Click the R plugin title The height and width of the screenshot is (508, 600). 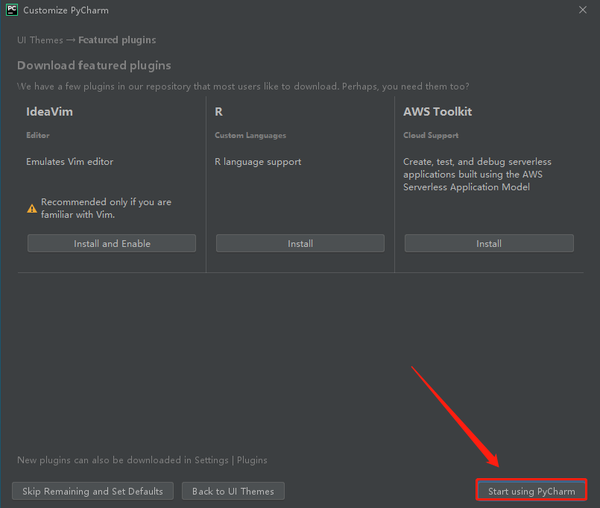218,112
